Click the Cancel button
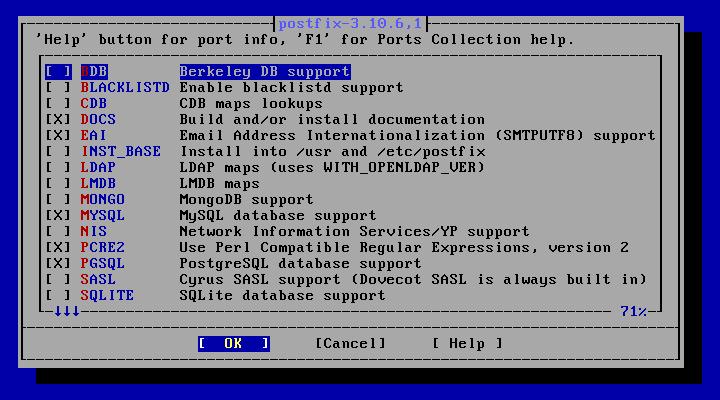Viewport: 720px width, 400px height. (x=350, y=344)
